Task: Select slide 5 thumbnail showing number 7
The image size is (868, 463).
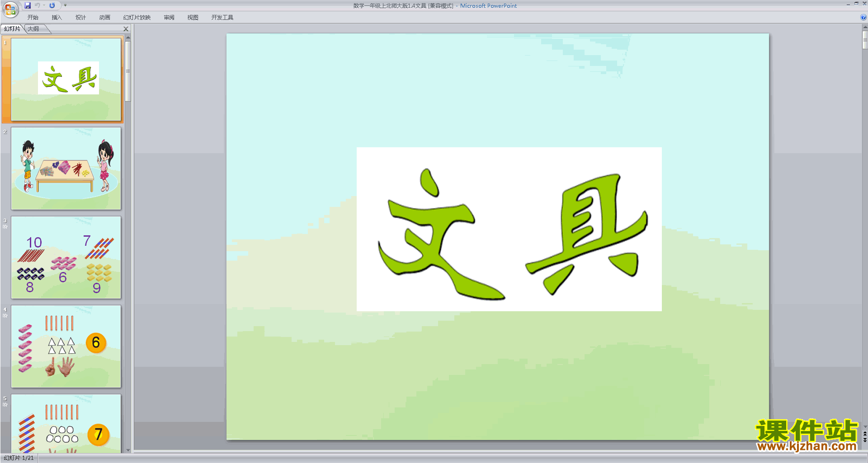Action: [66, 424]
